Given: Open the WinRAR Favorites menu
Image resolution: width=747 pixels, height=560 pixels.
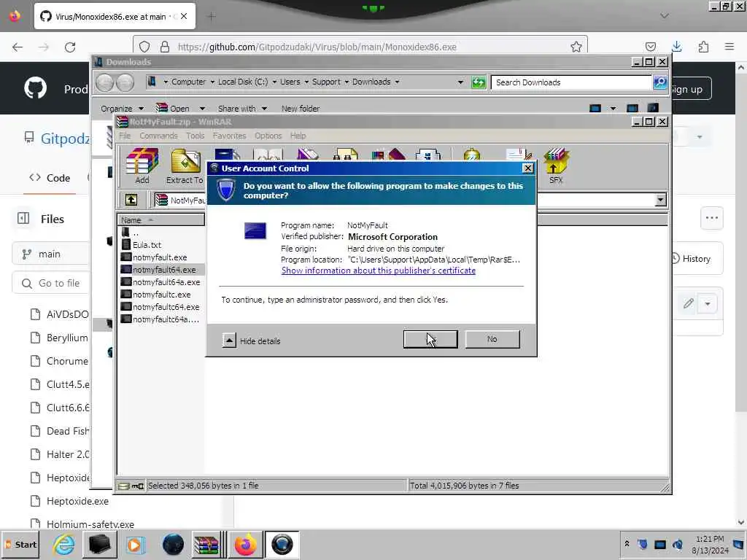Looking at the screenshot, I should click(x=230, y=136).
